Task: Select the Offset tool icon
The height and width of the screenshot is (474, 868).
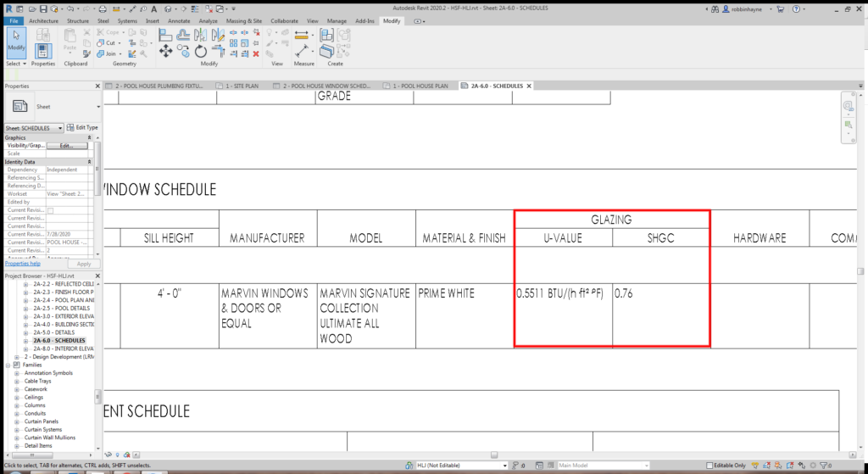Action: click(183, 35)
